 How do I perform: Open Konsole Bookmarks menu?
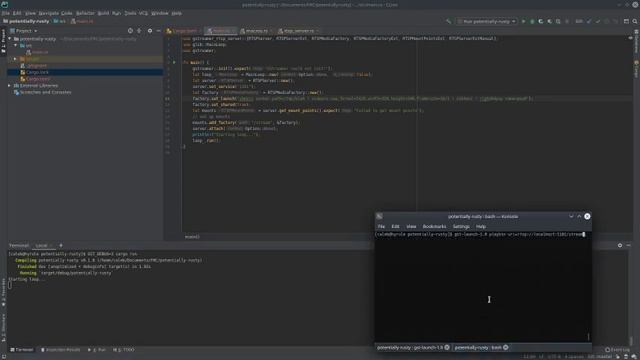[434, 227]
